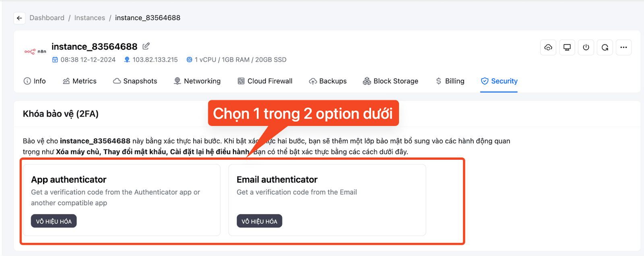This screenshot has width=644, height=256.
Task: Click the cloud console icon button
Action: pos(548,48)
